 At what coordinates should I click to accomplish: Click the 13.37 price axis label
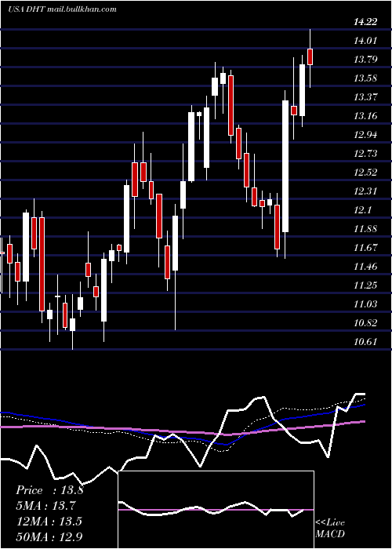365,97
